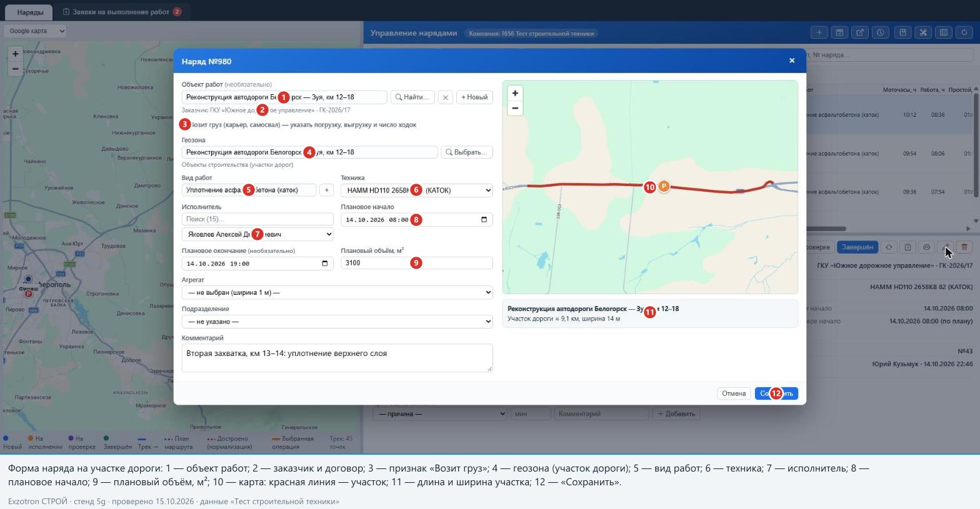
Task: Open the clock icon in the Управление нарядами toolbar
Action: [881, 32]
